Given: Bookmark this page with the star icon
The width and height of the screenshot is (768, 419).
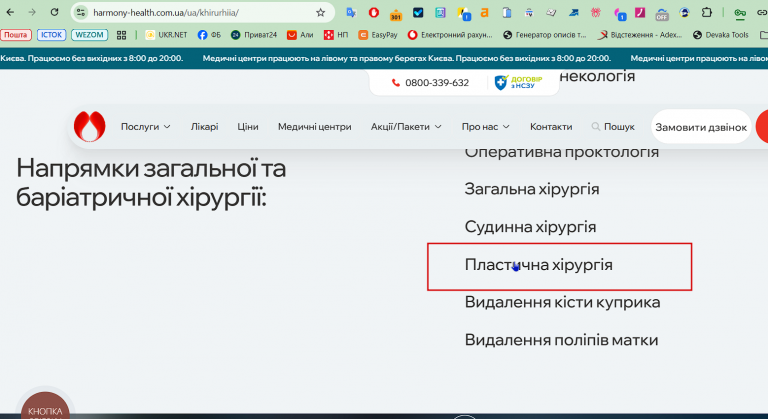Looking at the screenshot, I should click(320, 13).
